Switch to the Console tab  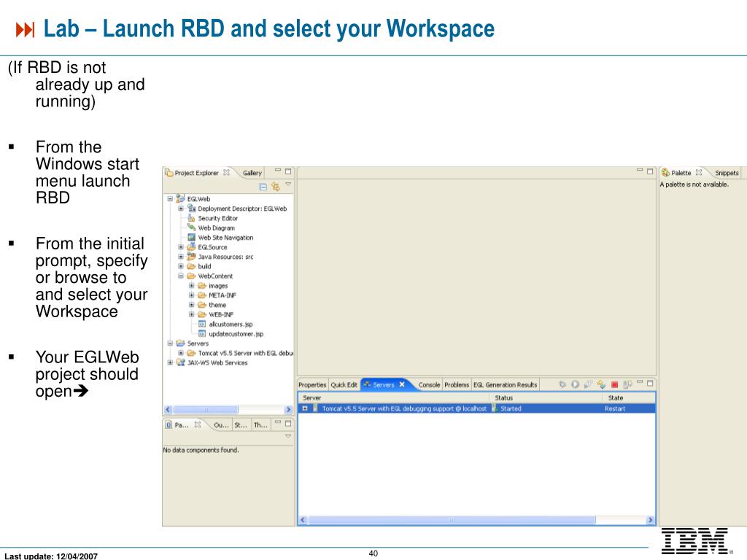coord(429,385)
